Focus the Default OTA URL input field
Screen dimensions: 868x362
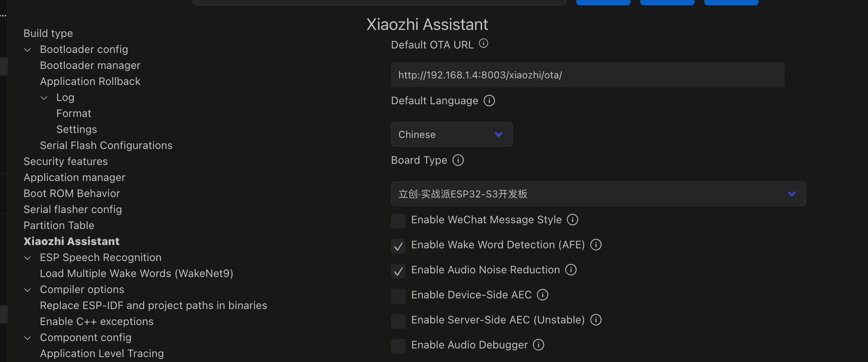coord(587,75)
